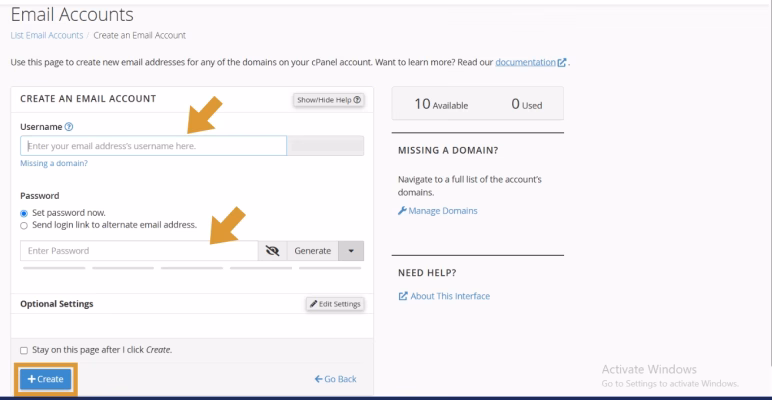The height and width of the screenshot is (400, 772).
Task: Open the domain selector next to username
Action: click(x=325, y=146)
